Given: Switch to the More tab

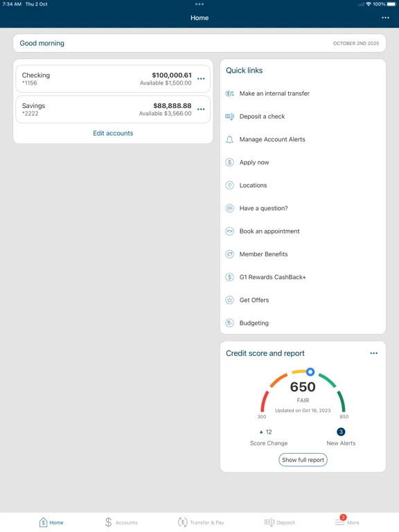Looking at the screenshot, I should pos(347,522).
